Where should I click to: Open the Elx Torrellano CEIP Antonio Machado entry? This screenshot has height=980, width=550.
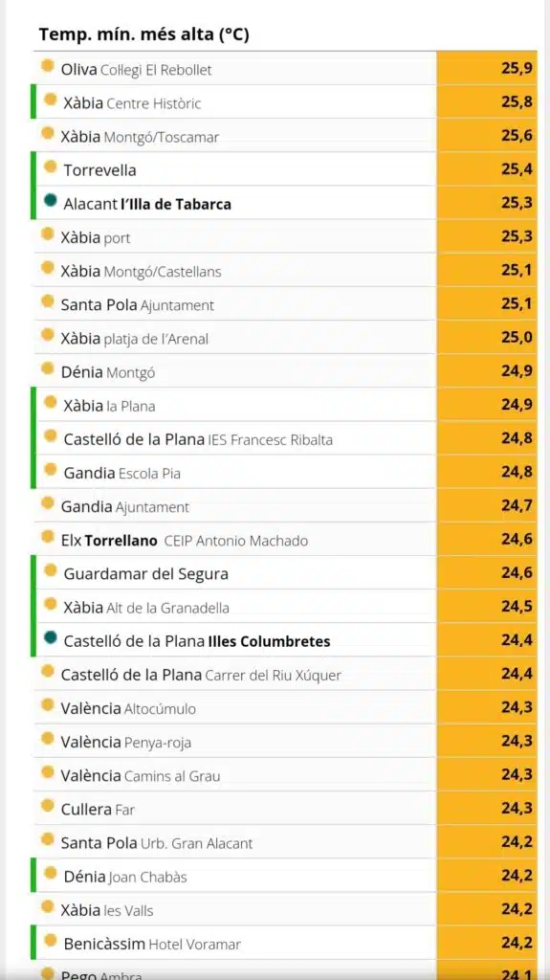(285, 540)
